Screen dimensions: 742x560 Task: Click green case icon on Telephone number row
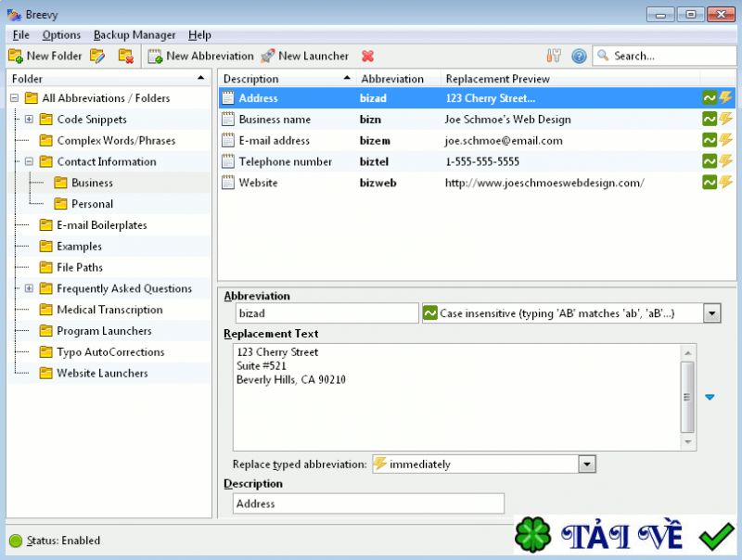[x=710, y=161]
